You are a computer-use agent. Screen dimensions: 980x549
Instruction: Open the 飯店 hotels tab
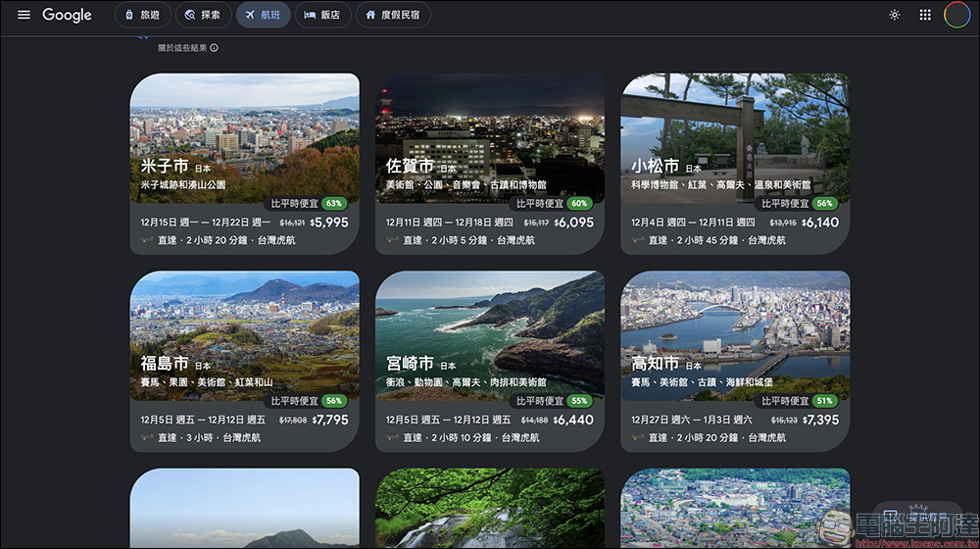click(x=321, y=15)
